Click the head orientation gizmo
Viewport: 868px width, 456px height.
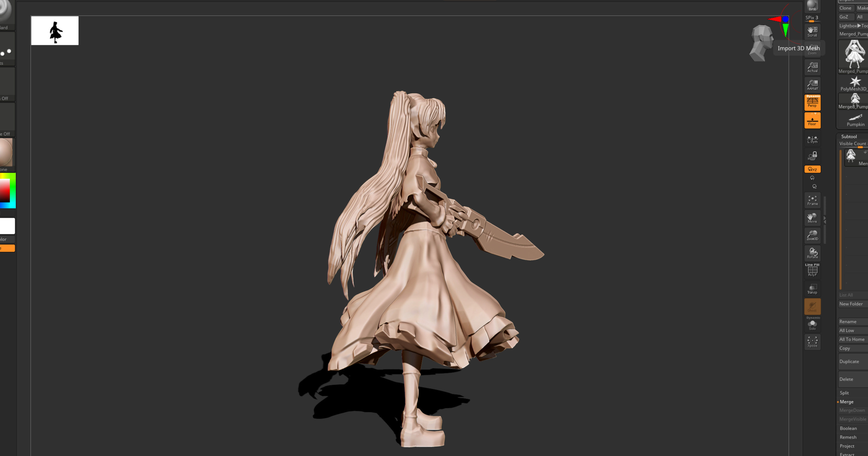point(761,43)
